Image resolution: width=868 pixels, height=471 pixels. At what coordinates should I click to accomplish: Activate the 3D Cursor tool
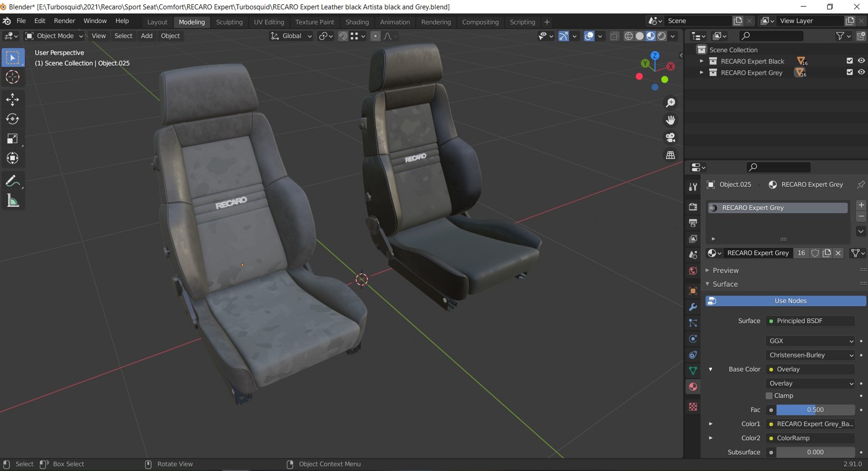pos(13,77)
